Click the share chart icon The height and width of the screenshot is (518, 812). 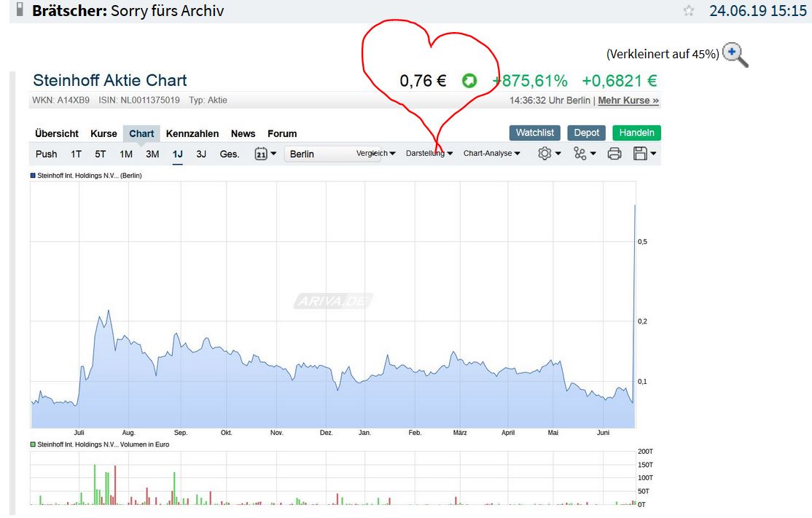pos(579,153)
